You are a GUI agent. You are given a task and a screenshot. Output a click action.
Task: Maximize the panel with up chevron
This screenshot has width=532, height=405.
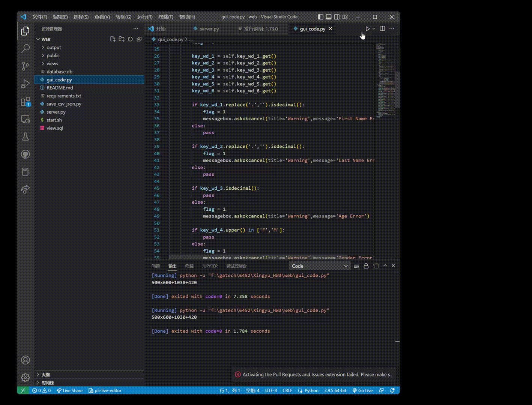385,265
